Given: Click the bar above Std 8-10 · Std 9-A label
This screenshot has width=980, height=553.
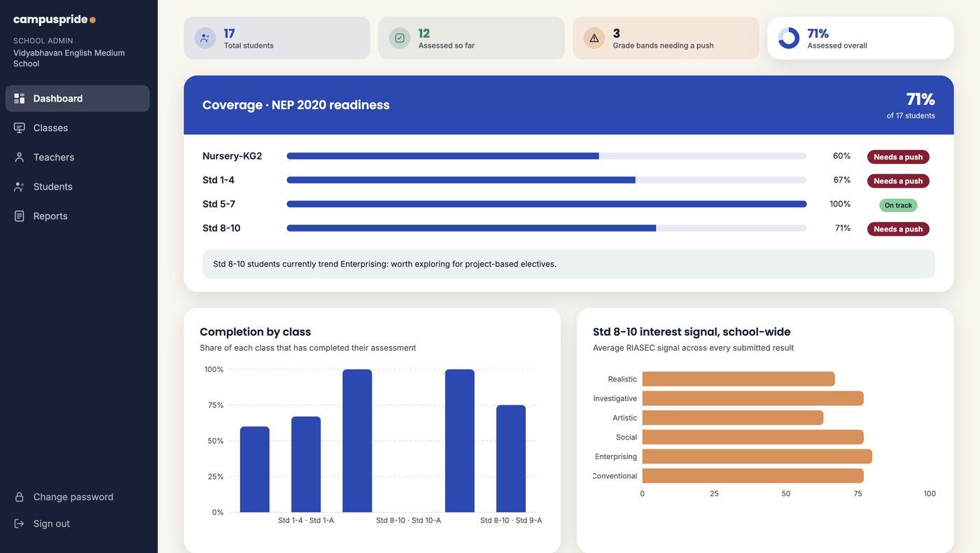Looking at the screenshot, I should pos(511,458).
